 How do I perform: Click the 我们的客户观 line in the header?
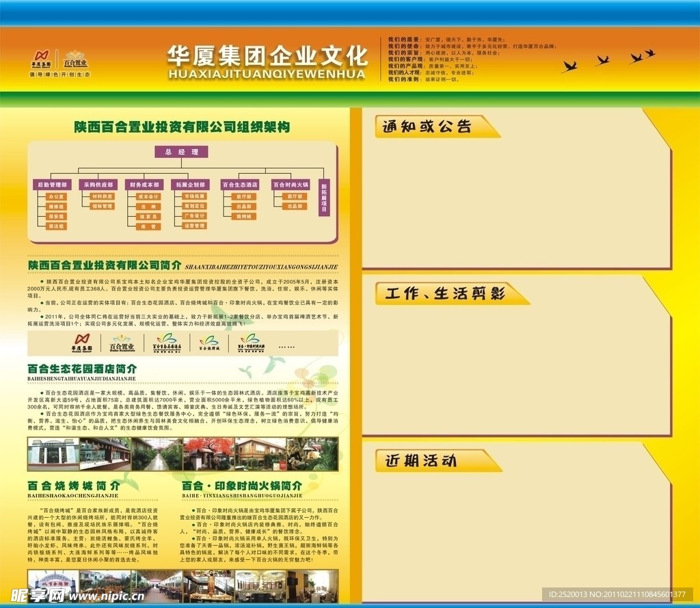click(x=431, y=59)
